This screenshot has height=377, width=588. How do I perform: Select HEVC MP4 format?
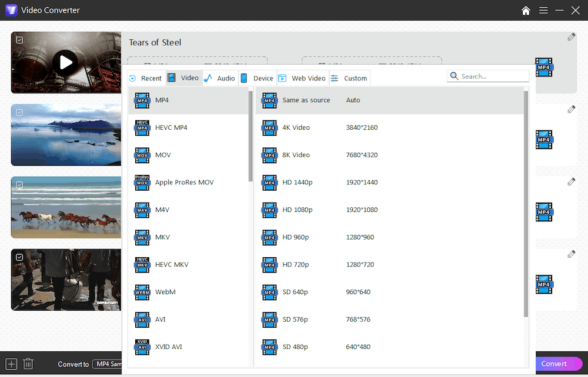(x=188, y=127)
